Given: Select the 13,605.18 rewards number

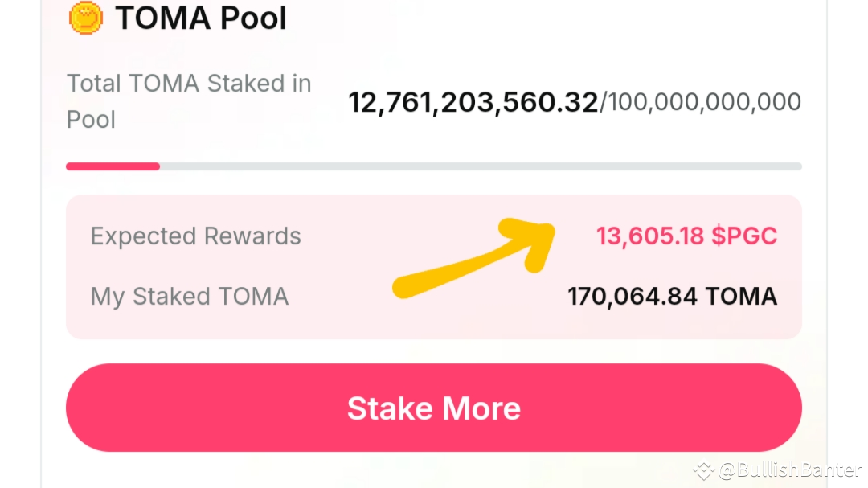Looking at the screenshot, I should click(650, 236).
